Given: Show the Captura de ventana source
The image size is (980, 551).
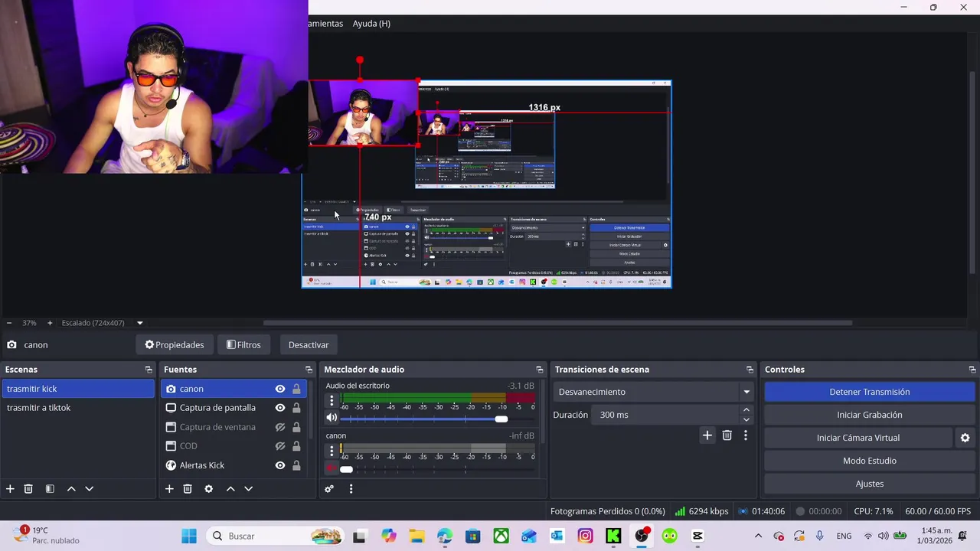Looking at the screenshot, I should click(x=280, y=427).
